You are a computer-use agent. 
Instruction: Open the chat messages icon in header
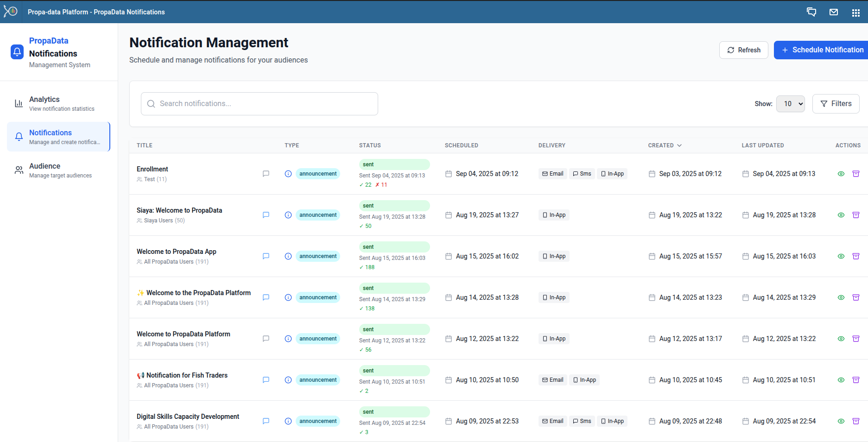[x=811, y=12]
